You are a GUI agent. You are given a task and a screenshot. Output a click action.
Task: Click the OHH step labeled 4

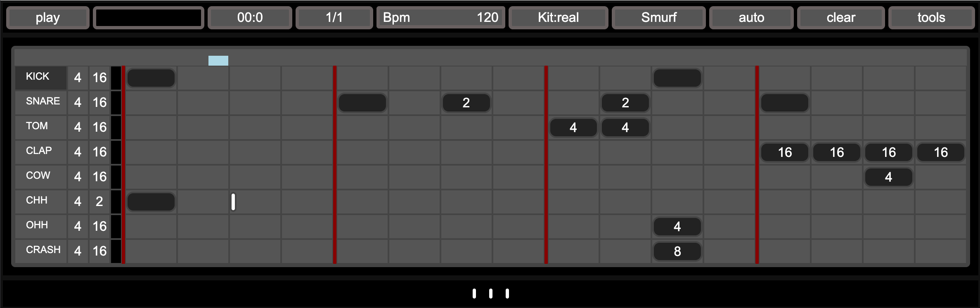(677, 227)
